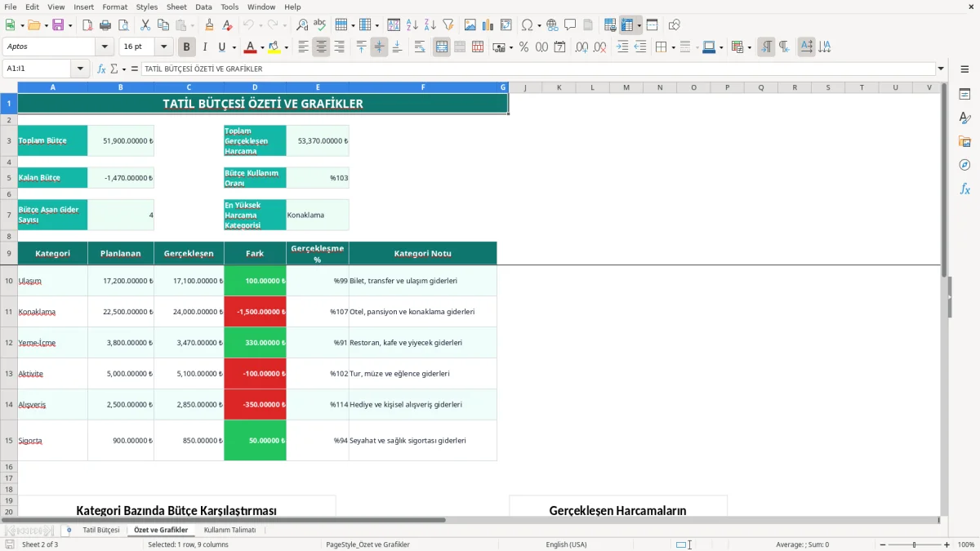The width and height of the screenshot is (980, 551).
Task: Open the Sidebar Navigator compass icon
Action: click(x=964, y=165)
